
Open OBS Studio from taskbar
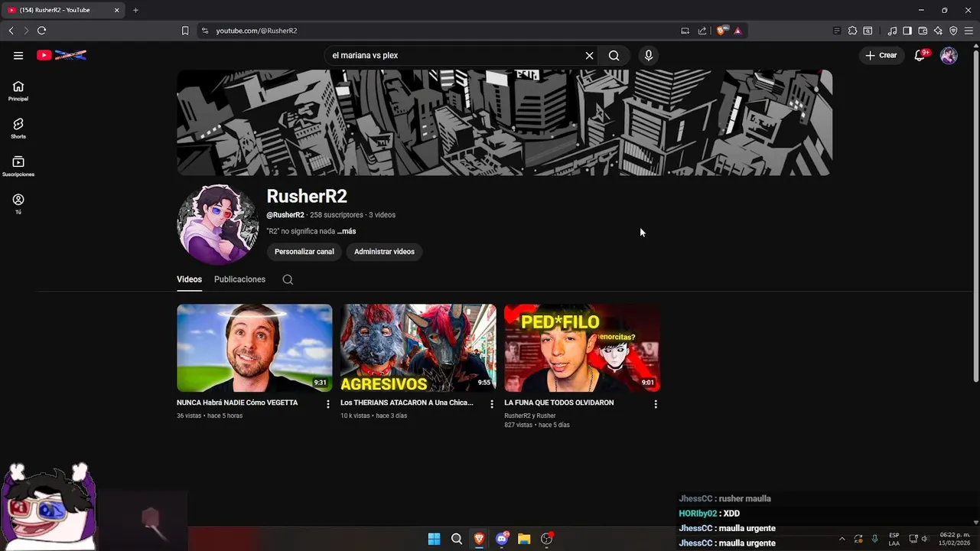(x=546, y=539)
